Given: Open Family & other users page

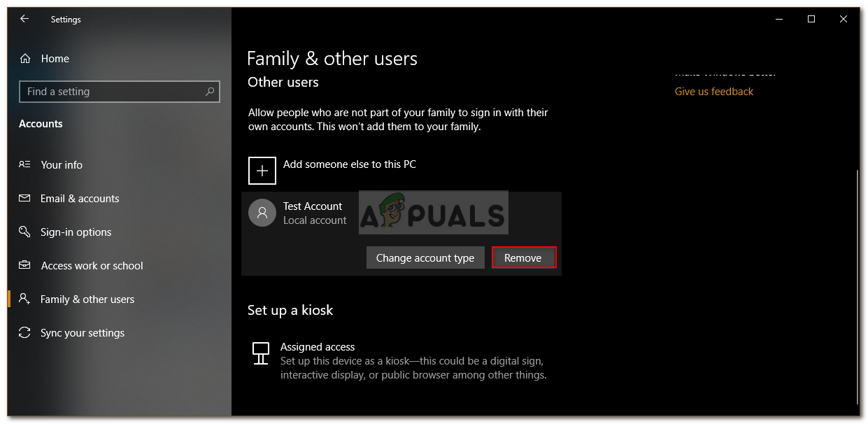Looking at the screenshot, I should click(87, 299).
